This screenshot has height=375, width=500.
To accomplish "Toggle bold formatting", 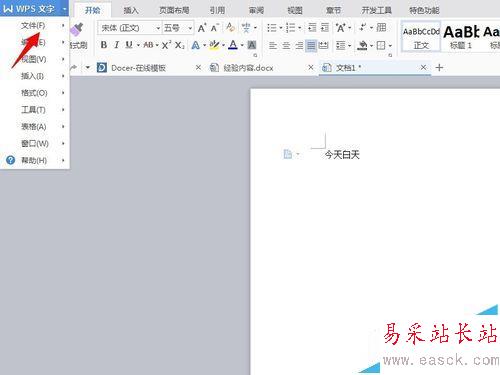I will (x=104, y=45).
